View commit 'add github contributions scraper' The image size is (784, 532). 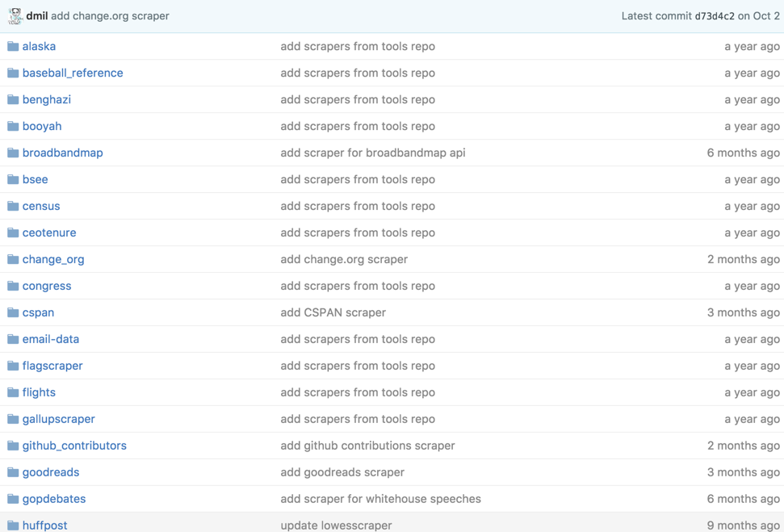click(367, 446)
